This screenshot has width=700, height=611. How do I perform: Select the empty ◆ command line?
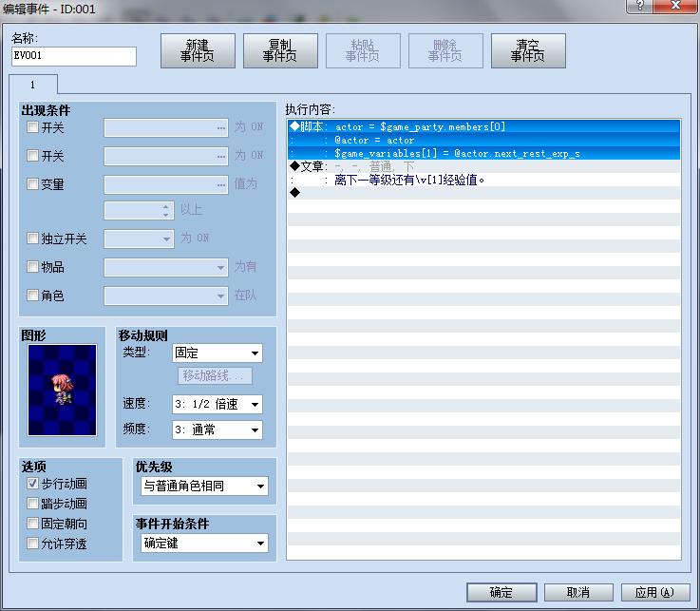(x=484, y=193)
